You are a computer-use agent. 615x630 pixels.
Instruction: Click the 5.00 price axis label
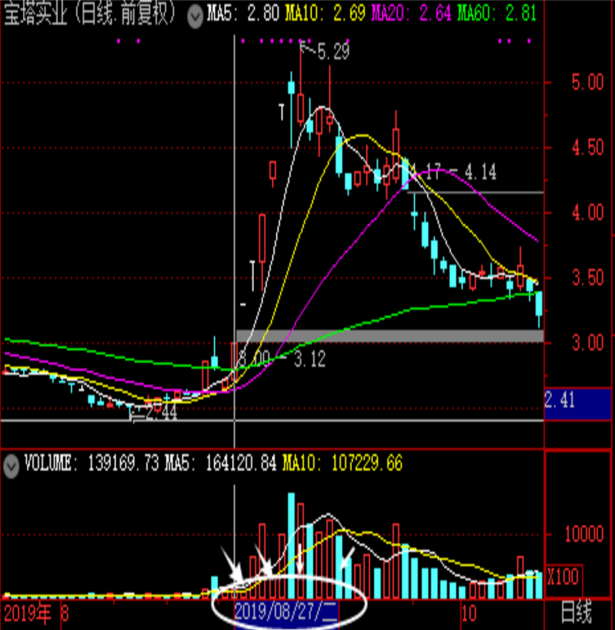587,82
